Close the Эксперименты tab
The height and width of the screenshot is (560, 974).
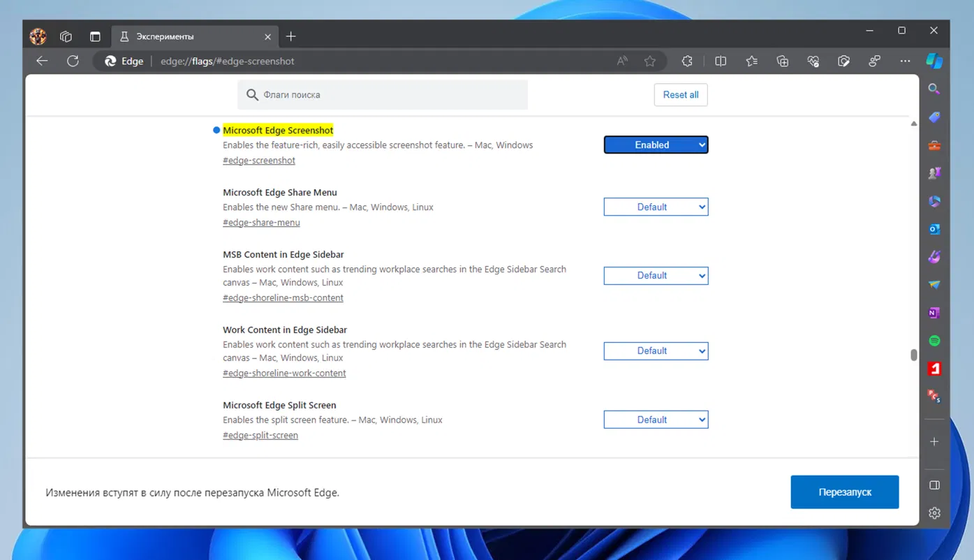click(267, 36)
